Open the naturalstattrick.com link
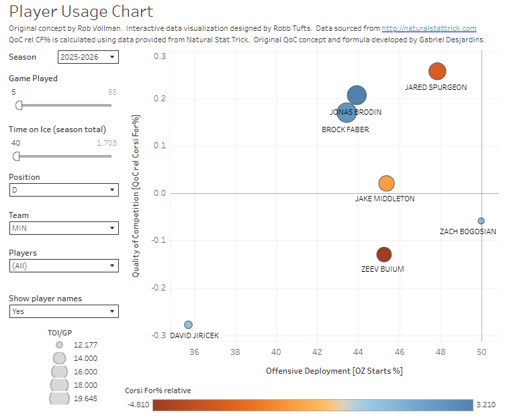The image size is (505, 420). click(428, 28)
